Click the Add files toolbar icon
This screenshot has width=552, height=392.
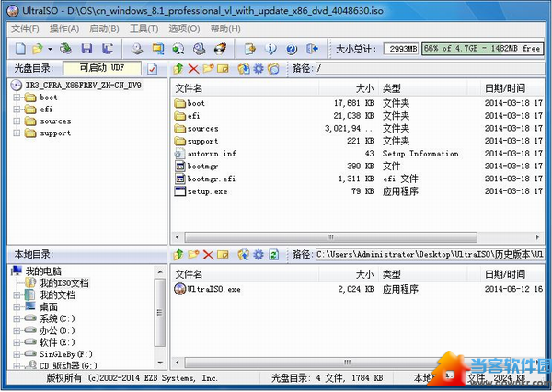250,49
